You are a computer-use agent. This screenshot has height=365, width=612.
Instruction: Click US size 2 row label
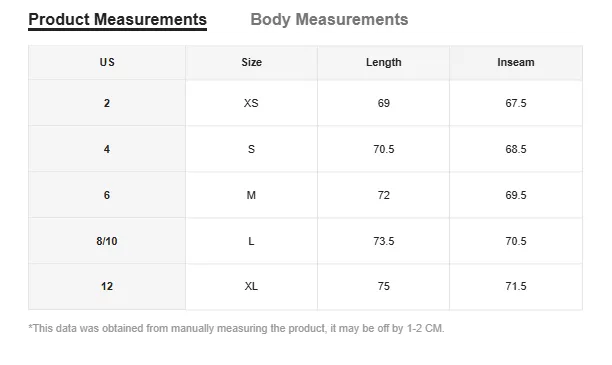point(107,103)
